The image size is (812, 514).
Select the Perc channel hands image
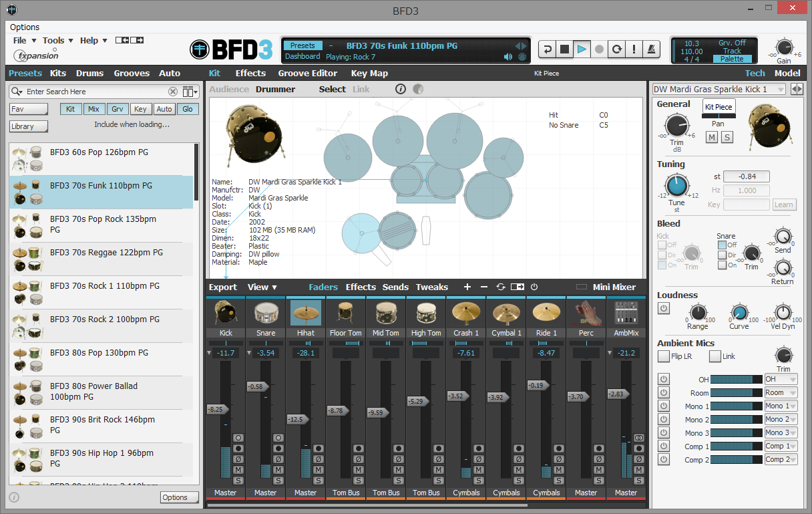point(586,312)
